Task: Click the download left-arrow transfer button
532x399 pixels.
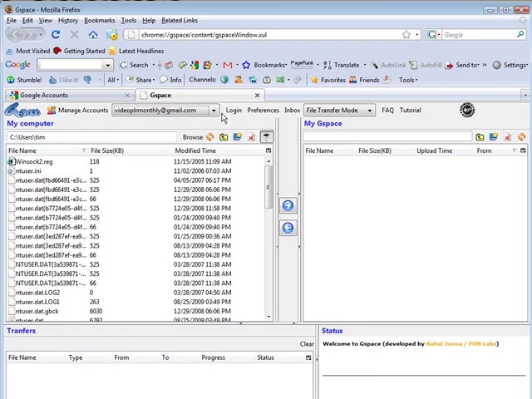Action: (x=288, y=228)
